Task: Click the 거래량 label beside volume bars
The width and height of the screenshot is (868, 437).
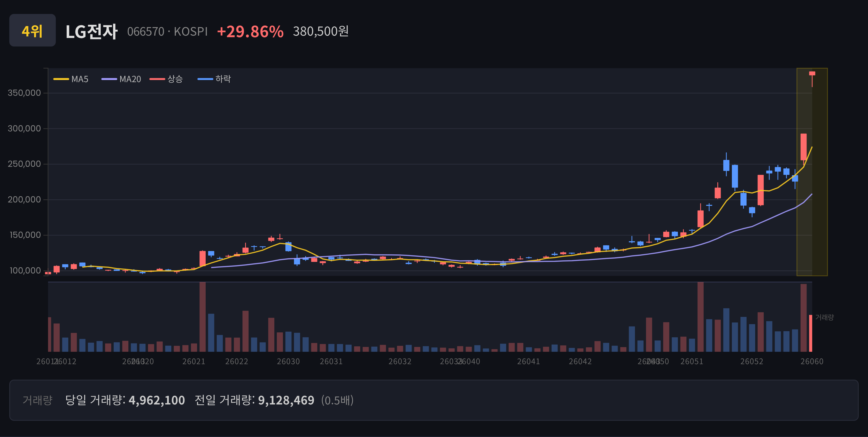Action: tap(825, 317)
